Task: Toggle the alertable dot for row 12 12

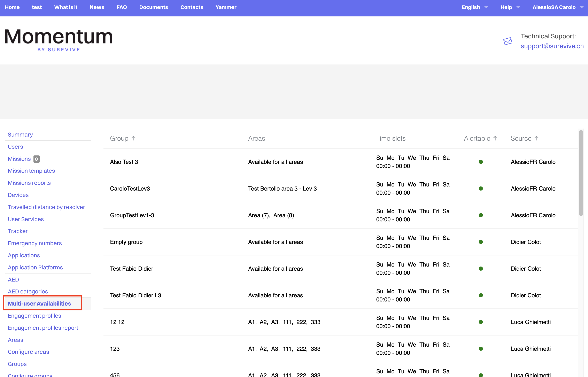Action: tap(481, 322)
